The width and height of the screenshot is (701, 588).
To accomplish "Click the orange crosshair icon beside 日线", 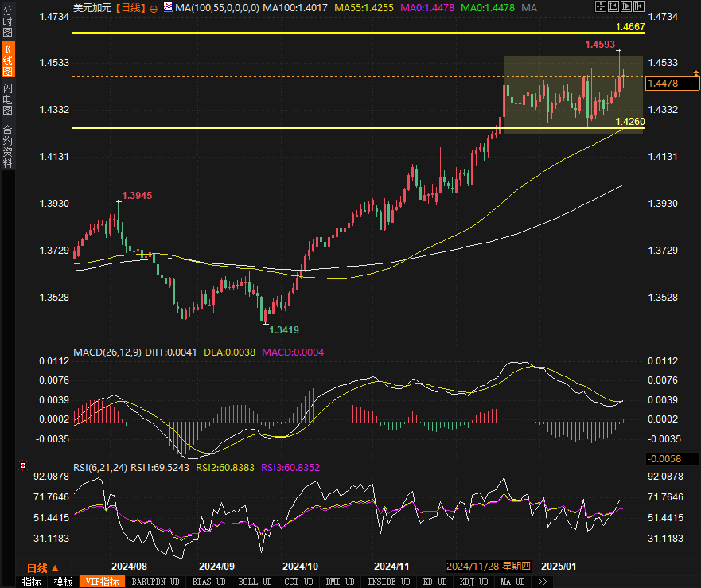I will (x=154, y=8).
